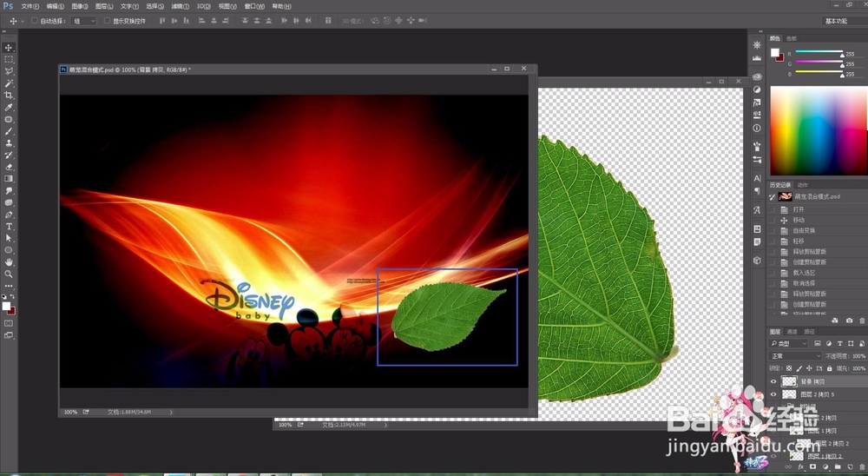Create a new layer group folder
This screenshot has width=868, height=476.
coord(837,467)
